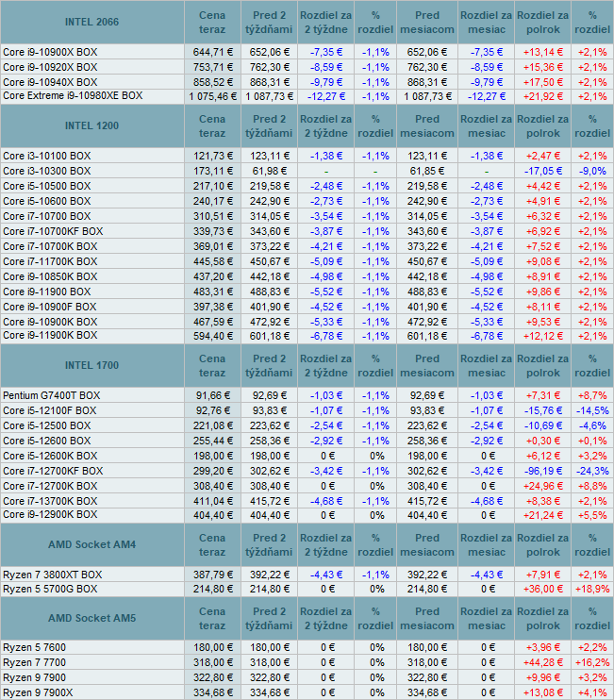
Task: Click the Ryzen 7 3800XT BOX row name
Action: (53, 575)
